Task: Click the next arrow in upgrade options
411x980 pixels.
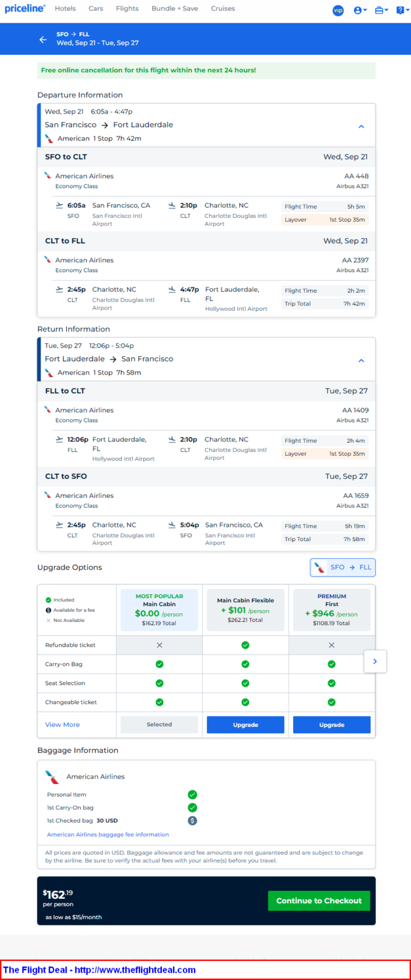Action: [375, 661]
